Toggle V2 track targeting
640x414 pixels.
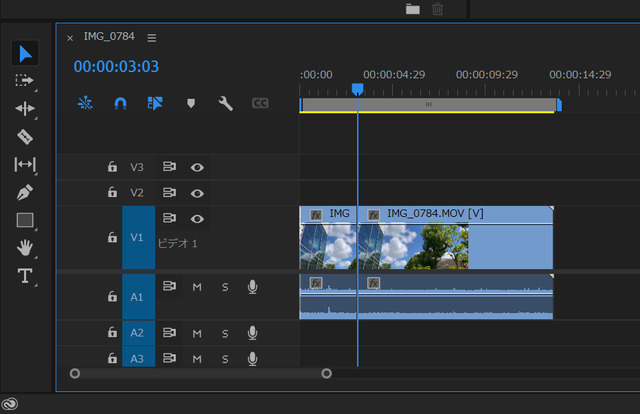pyautogui.click(x=137, y=193)
